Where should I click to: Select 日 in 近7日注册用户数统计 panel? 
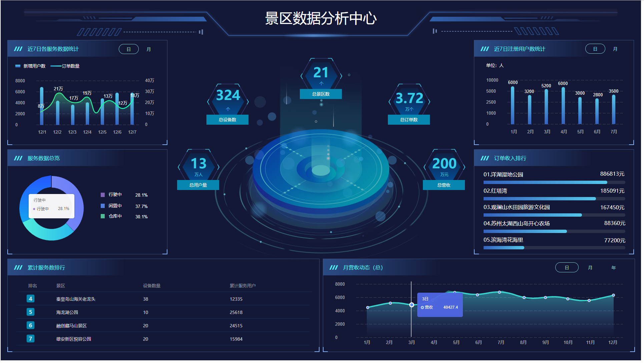tap(595, 49)
